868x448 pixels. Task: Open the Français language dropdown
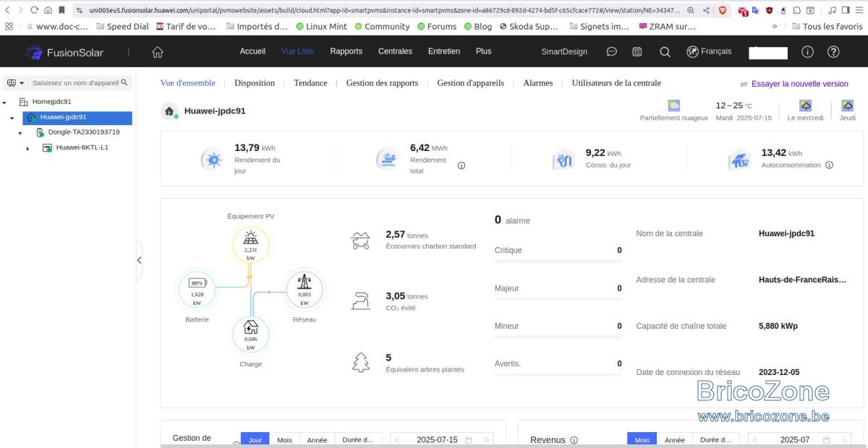709,52
